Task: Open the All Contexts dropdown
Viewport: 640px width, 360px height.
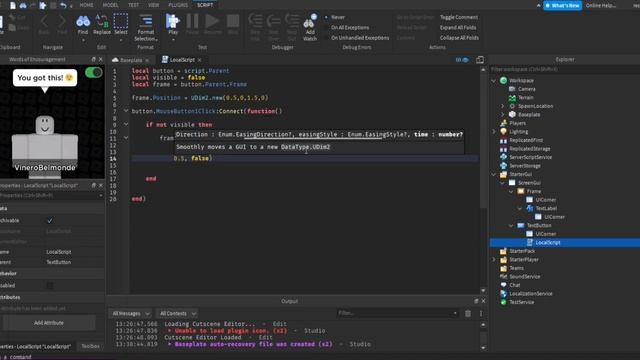Action: tap(178, 313)
